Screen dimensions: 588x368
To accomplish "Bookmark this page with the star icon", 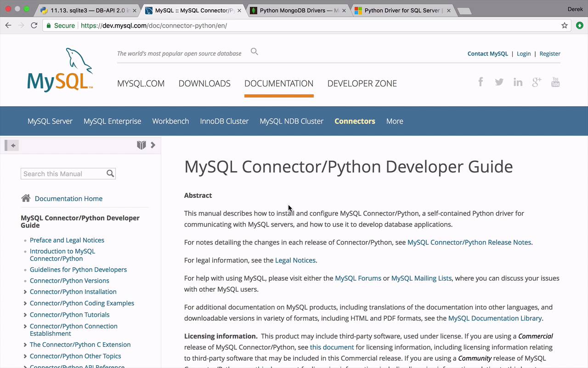I will (565, 25).
